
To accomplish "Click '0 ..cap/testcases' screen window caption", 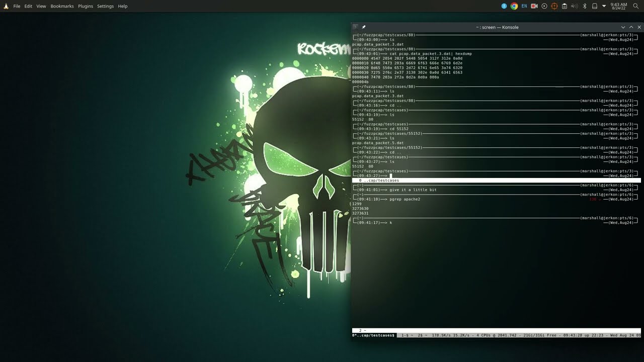I will pos(379,180).
